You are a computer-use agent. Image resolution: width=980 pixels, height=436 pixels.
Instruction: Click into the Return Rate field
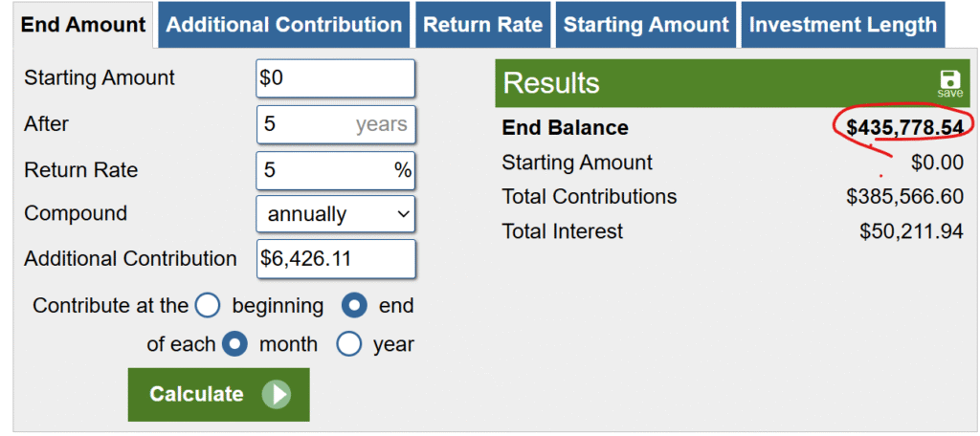pyautogui.click(x=325, y=170)
